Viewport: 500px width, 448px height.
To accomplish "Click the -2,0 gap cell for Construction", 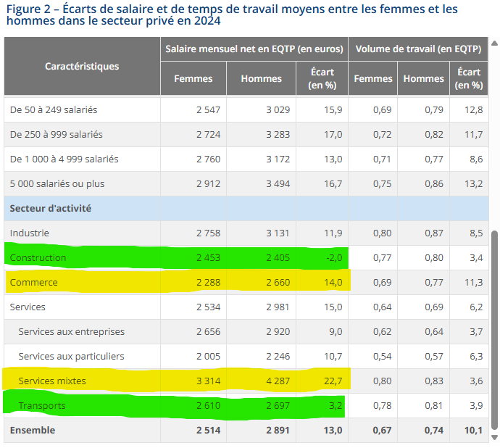I will [x=333, y=257].
